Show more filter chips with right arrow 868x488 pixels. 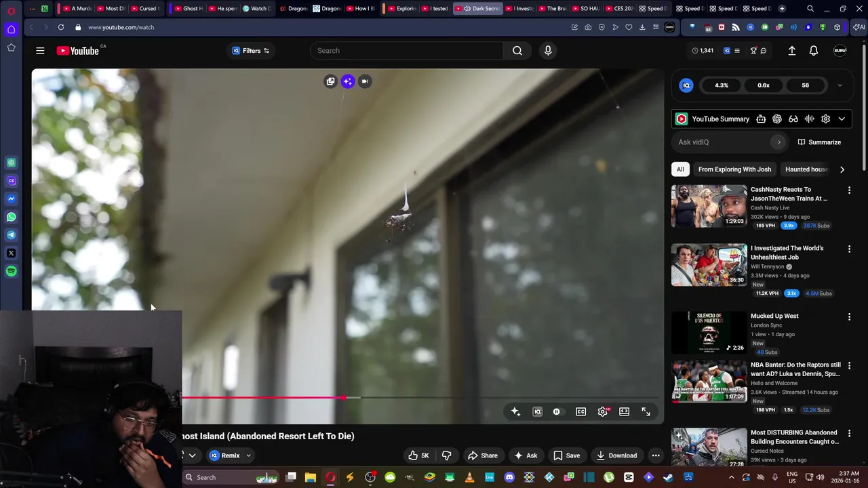tap(842, 169)
